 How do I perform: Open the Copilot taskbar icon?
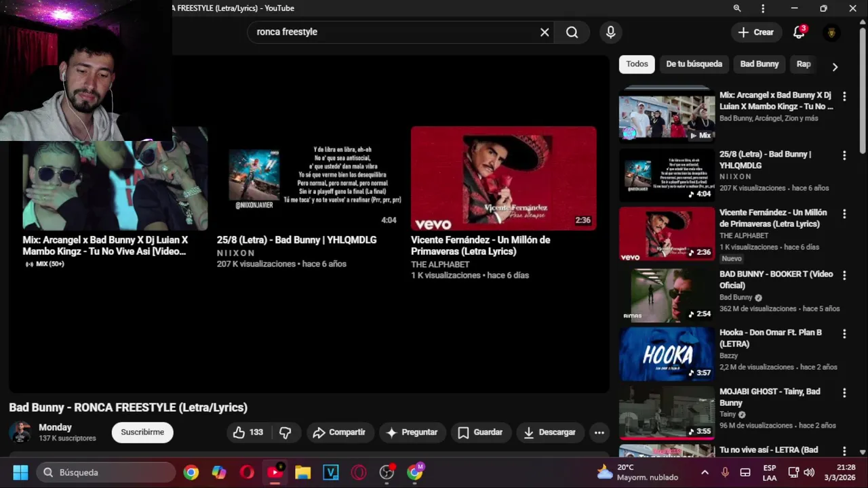(x=219, y=472)
